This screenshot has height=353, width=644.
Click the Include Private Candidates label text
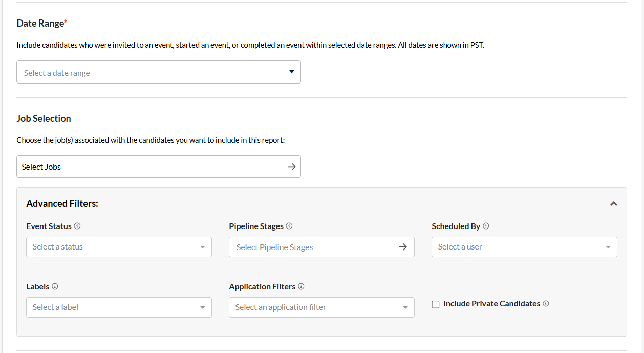(x=491, y=304)
